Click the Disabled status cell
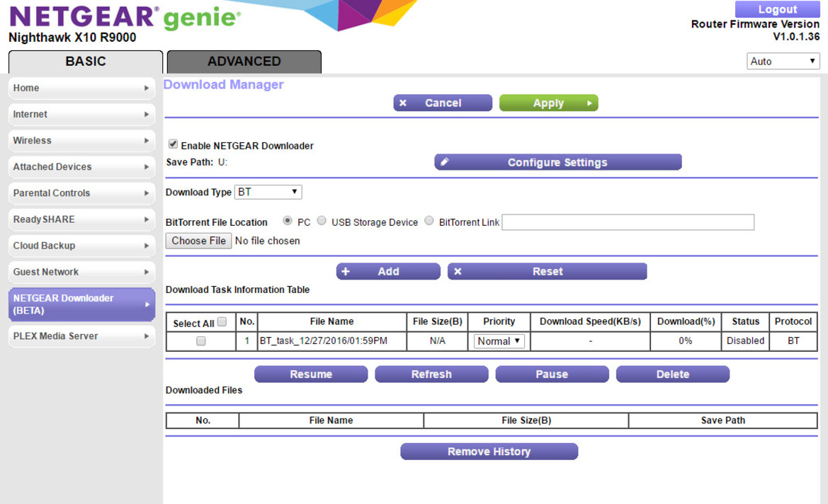 coord(746,341)
